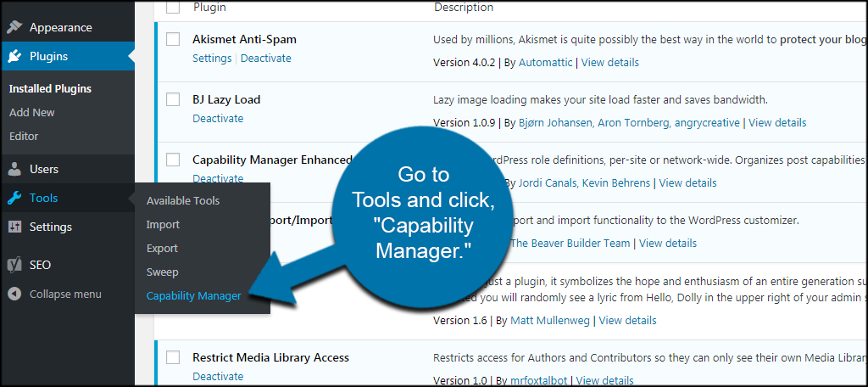Choose Import from Tools flyout
Screen dimensions: 868x387
coord(163,225)
